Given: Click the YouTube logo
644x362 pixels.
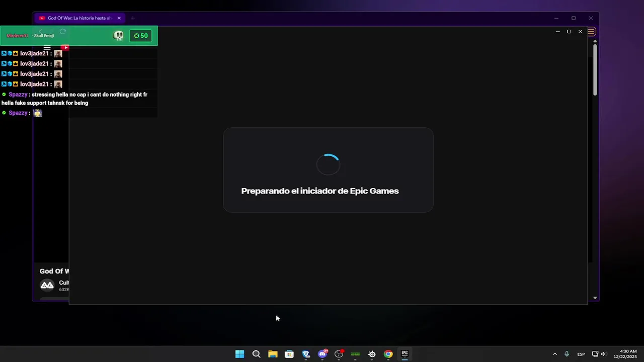Looking at the screenshot, I should [65, 48].
